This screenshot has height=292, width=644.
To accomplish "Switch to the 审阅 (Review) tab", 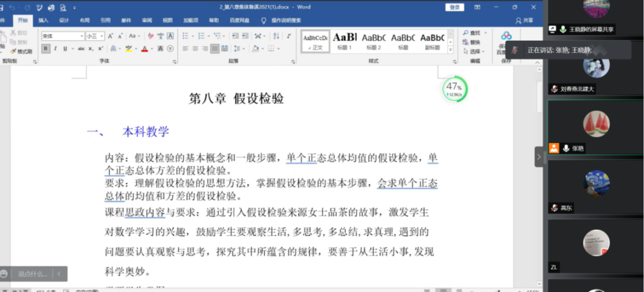I will coord(147,20).
